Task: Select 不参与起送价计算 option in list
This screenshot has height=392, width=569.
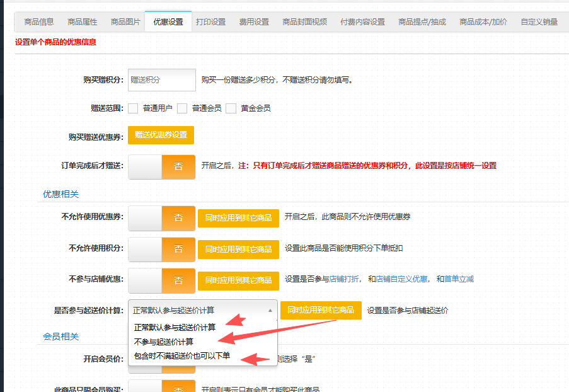Action: pos(163,342)
